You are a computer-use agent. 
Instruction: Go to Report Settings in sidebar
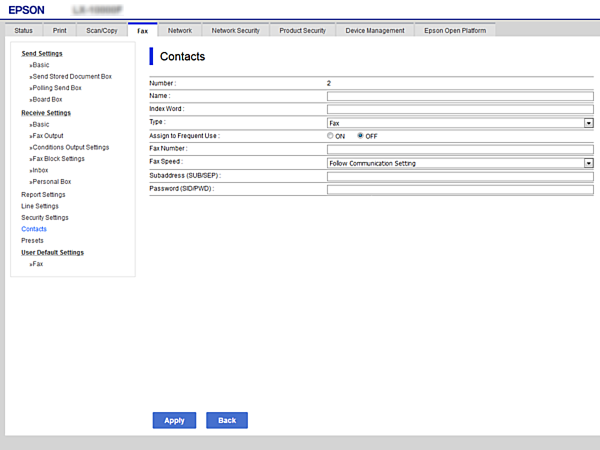[x=43, y=194]
